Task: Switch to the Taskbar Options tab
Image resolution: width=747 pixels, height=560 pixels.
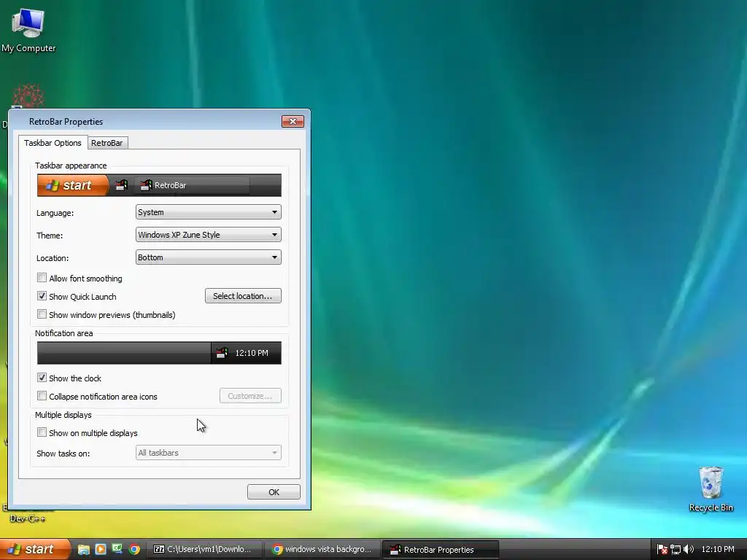Action: pyautogui.click(x=53, y=143)
